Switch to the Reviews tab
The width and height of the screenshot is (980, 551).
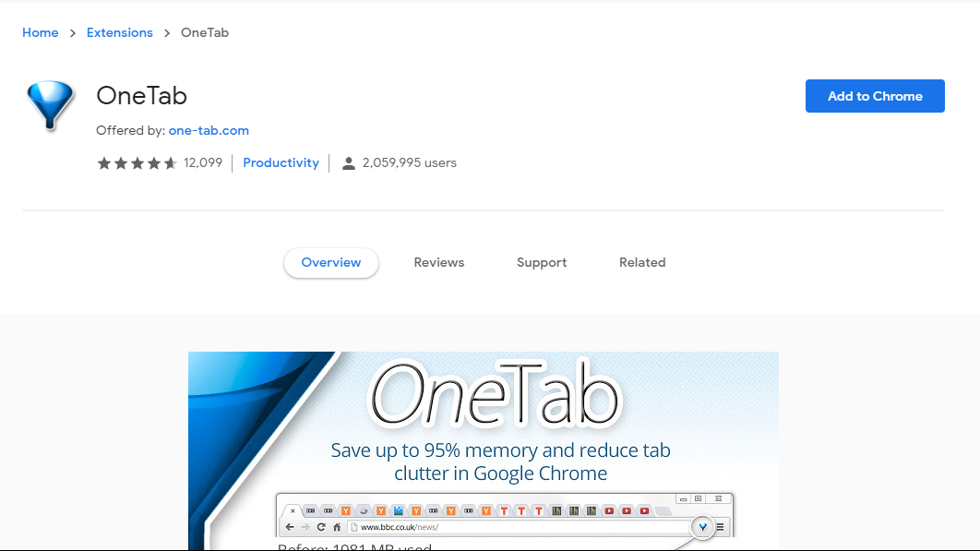pos(438,262)
